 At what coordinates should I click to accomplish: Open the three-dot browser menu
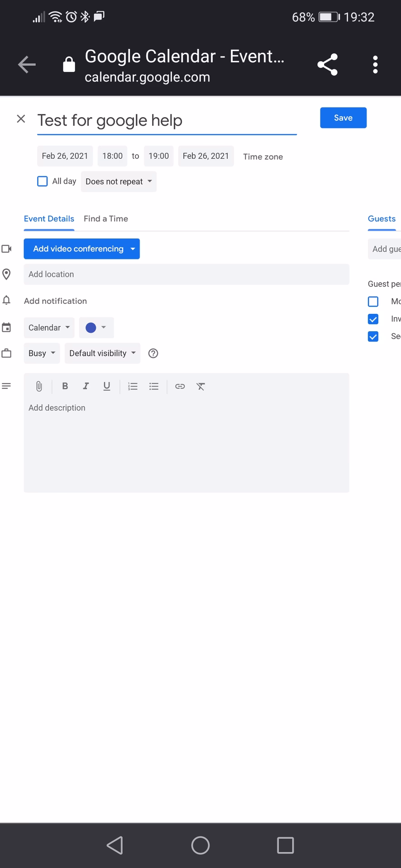click(375, 65)
